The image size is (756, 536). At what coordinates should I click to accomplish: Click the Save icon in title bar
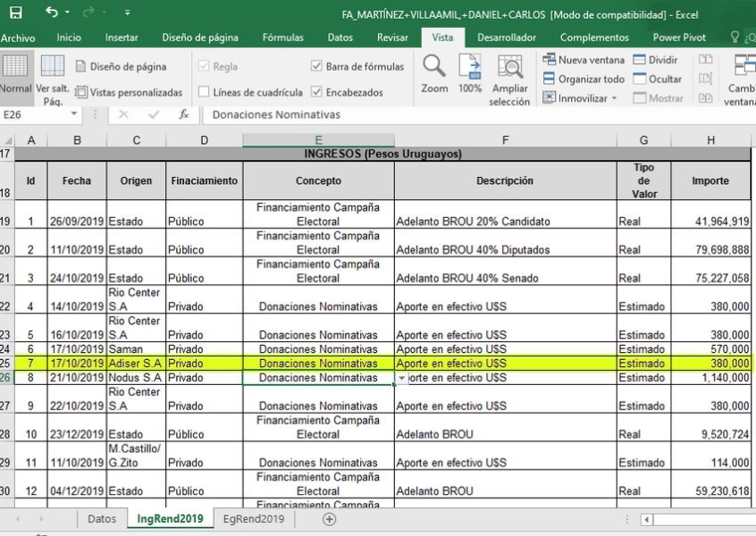click(15, 13)
